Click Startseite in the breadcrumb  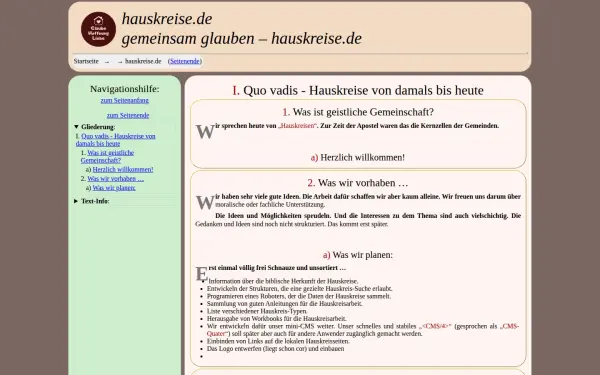(x=86, y=61)
